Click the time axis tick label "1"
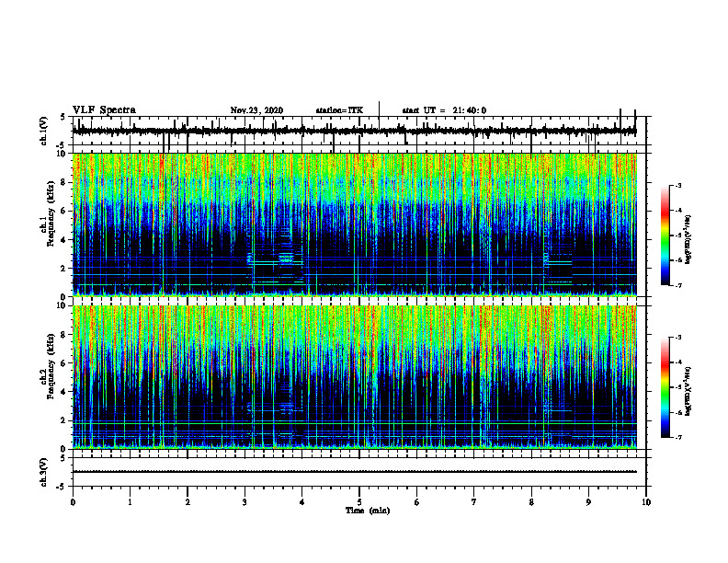 130,502
